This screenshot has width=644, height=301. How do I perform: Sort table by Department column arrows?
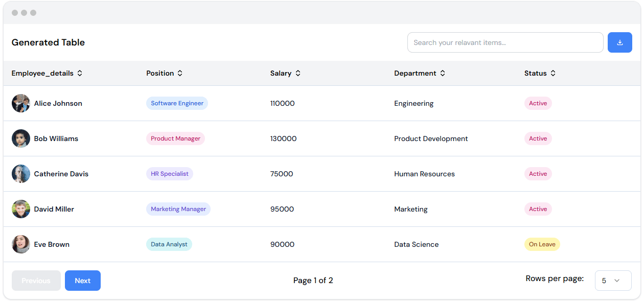(x=443, y=73)
